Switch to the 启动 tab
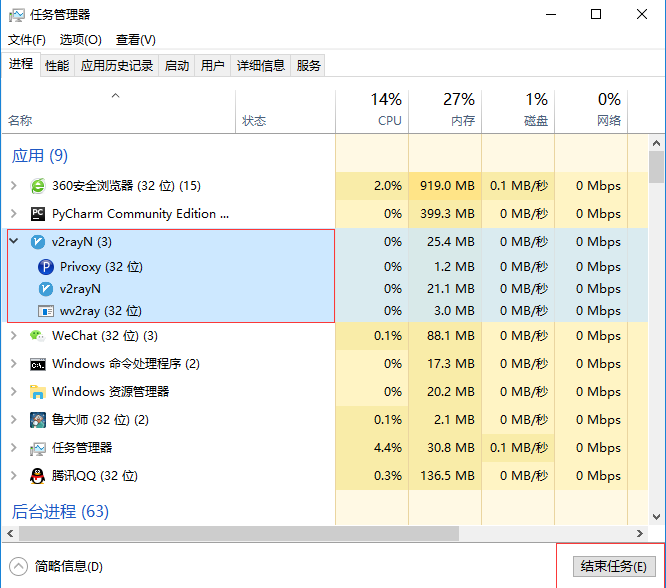Screen dimensions: 666x588 coord(177,66)
